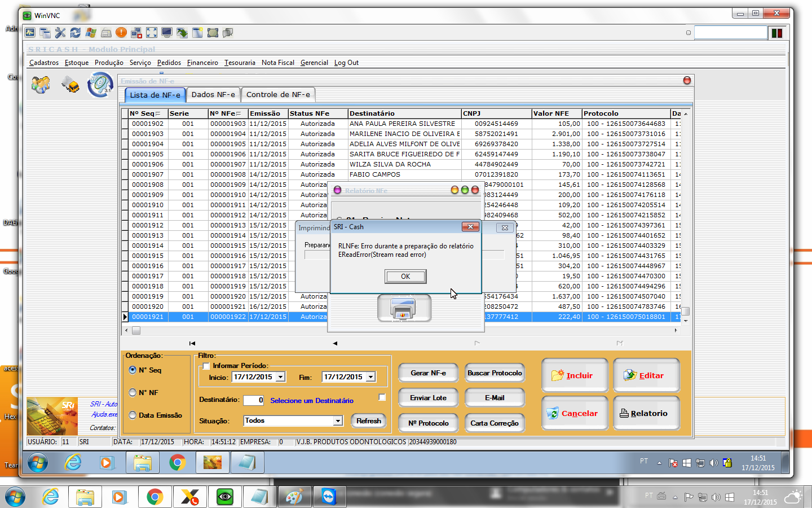Open the Estoque menu

(77, 63)
